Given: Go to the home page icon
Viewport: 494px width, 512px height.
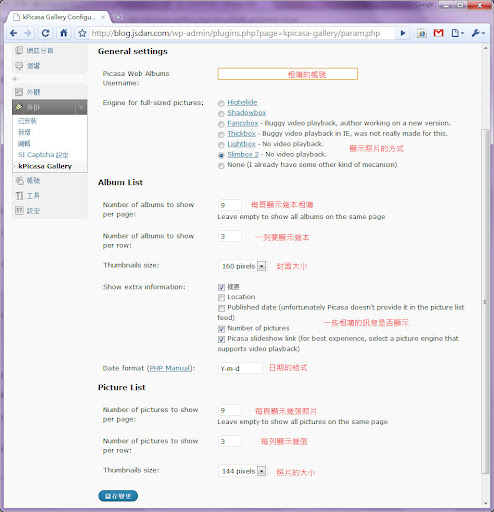Looking at the screenshot, I should coord(64,33).
